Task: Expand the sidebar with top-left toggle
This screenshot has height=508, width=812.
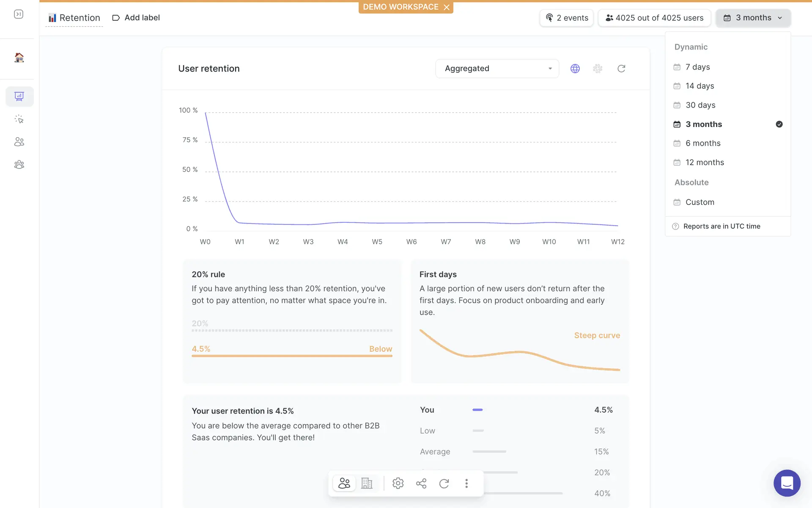Action: (x=19, y=14)
